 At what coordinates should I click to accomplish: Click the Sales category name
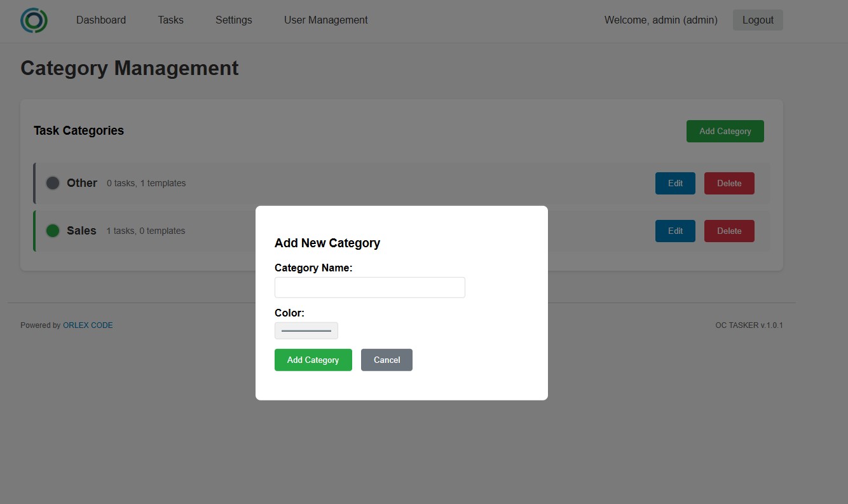81,231
